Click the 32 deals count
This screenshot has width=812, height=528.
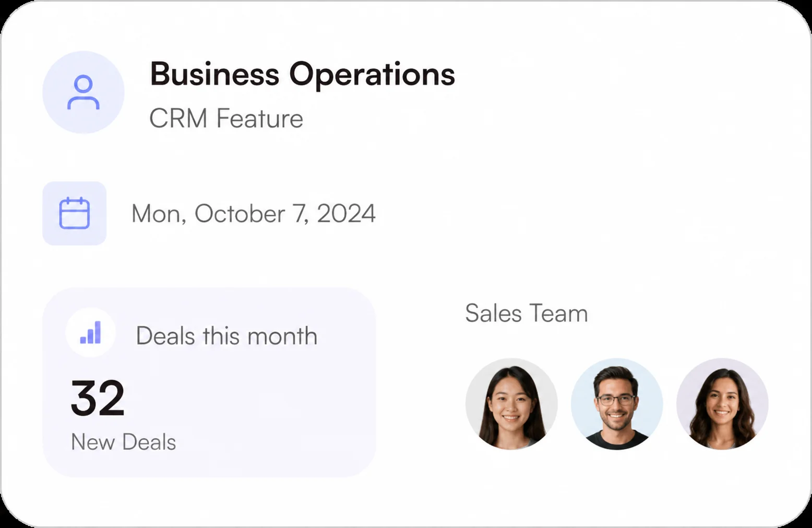(x=98, y=398)
